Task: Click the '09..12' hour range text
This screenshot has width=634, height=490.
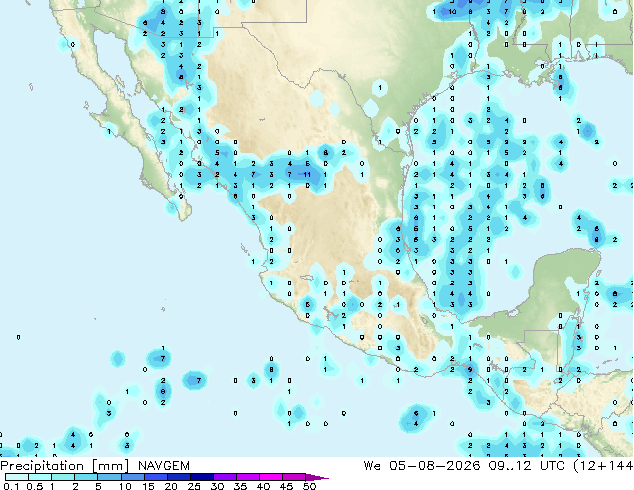Action: point(509,466)
